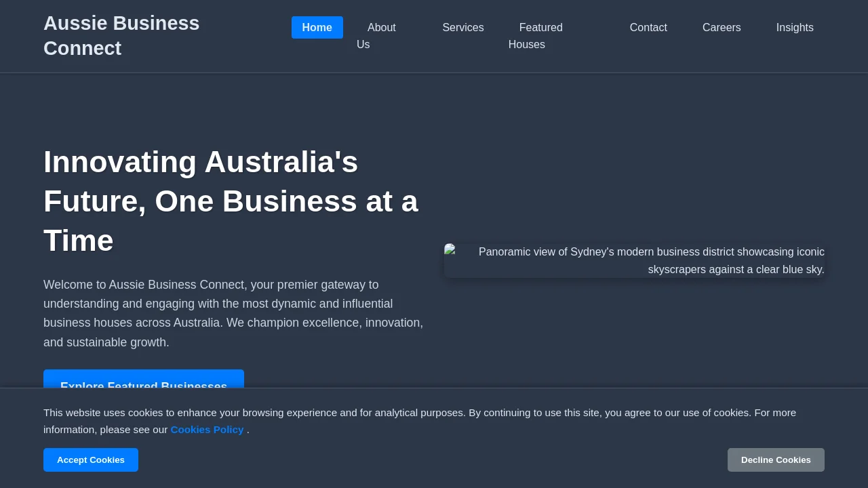The width and height of the screenshot is (868, 488).
Task: Open the Cookies Policy link
Action: (x=207, y=430)
